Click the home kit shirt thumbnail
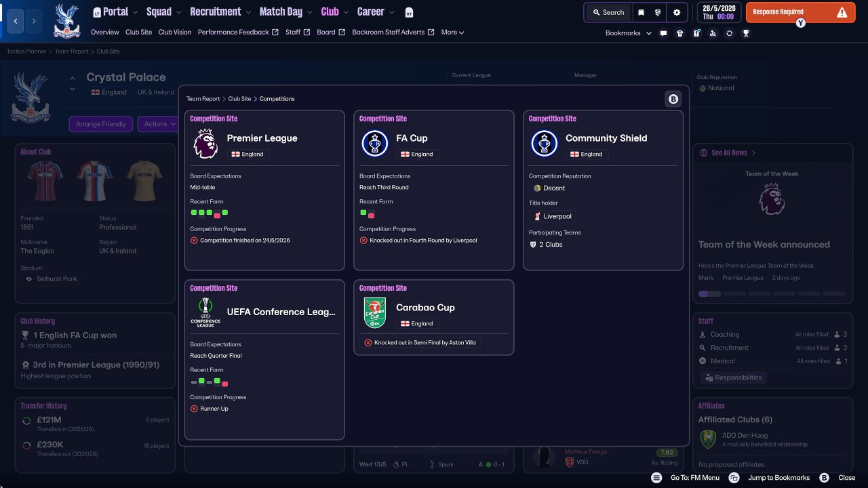The image size is (868, 488). pos(45,181)
